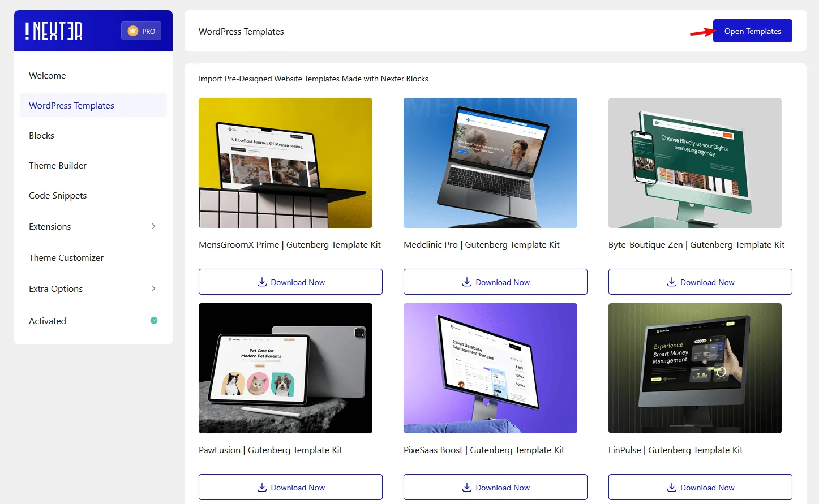This screenshot has height=504, width=819.
Task: Open the Medclinic Pro template thumbnail
Action: [x=490, y=163]
